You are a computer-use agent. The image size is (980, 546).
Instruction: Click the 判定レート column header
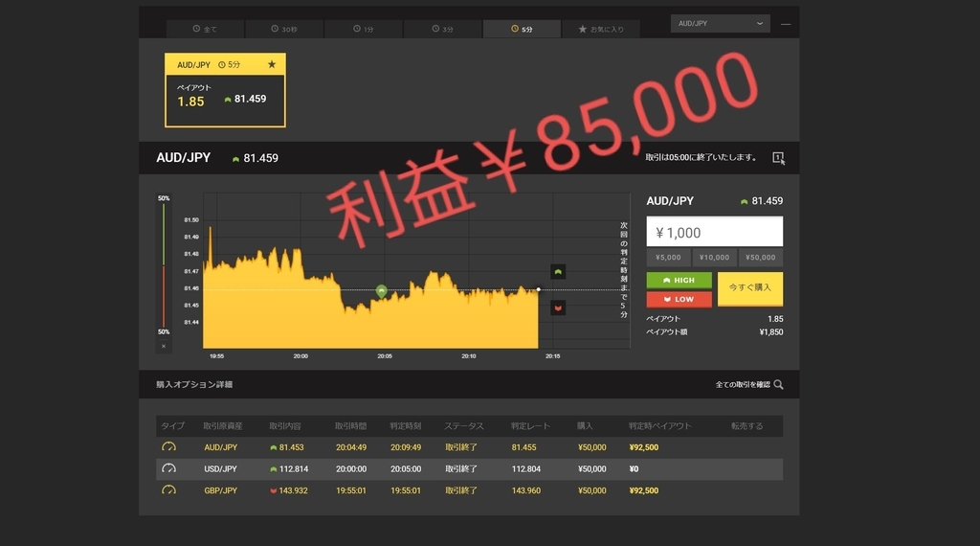[530, 426]
